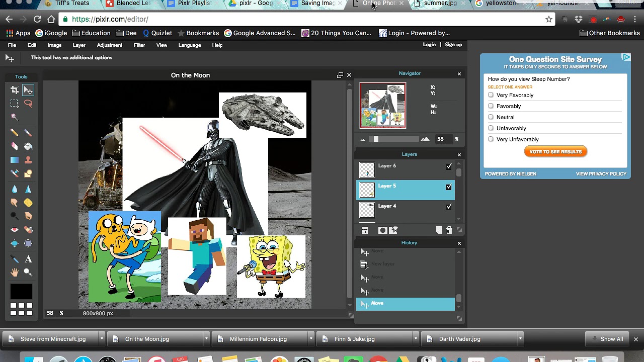Select the Zoom magnifier tool
The image size is (644, 362).
pos(28,273)
